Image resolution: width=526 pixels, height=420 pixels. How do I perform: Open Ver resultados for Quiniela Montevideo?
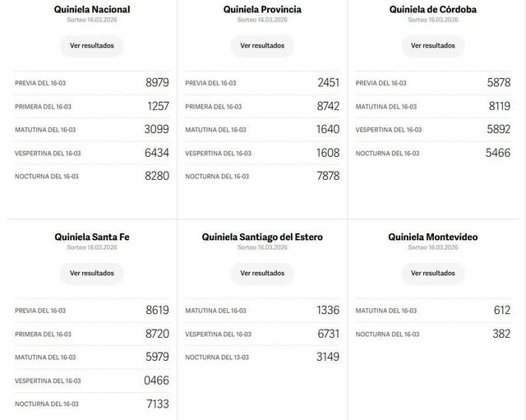[432, 273]
